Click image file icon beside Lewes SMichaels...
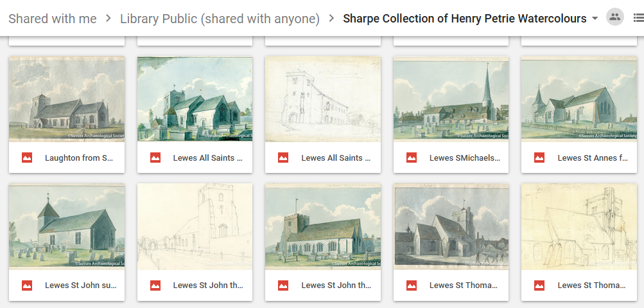The width and height of the screenshot is (644, 308). point(412,158)
